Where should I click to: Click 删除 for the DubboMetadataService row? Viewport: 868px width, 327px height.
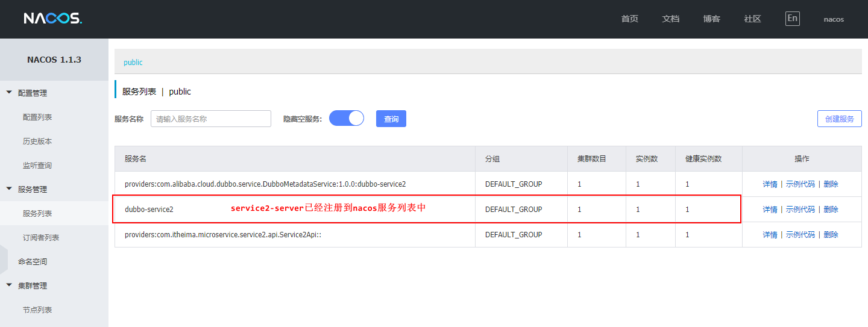[x=831, y=184]
